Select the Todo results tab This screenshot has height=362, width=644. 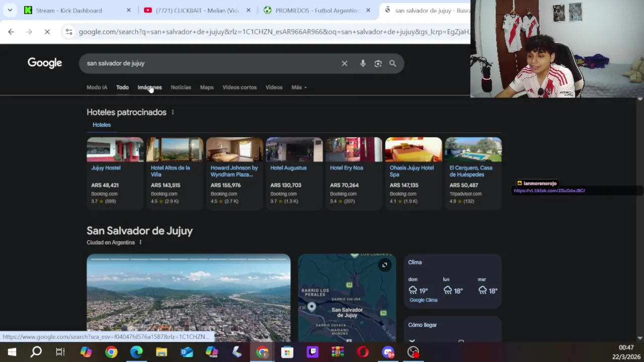(122, 87)
